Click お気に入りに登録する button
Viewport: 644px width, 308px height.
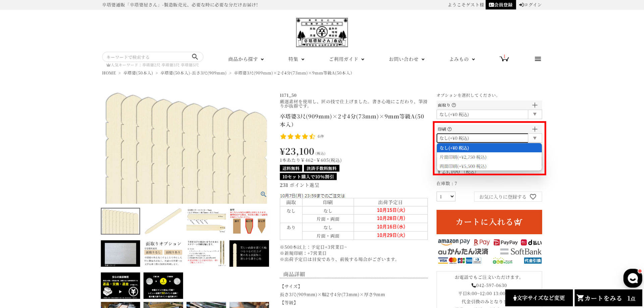[x=508, y=197]
